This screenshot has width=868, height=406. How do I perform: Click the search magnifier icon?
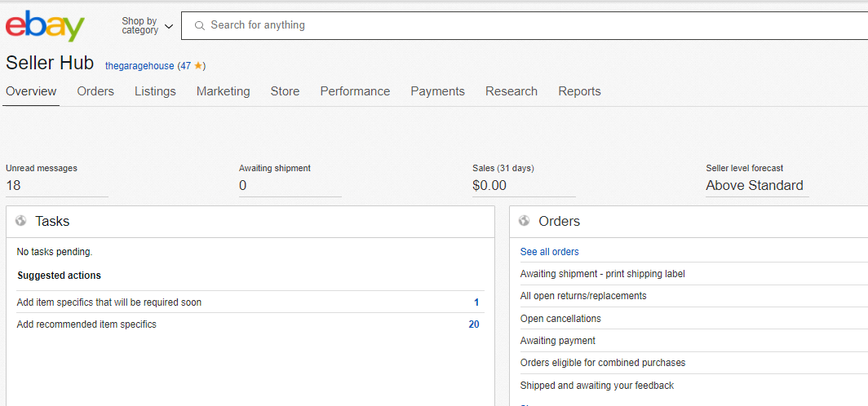[x=200, y=25]
